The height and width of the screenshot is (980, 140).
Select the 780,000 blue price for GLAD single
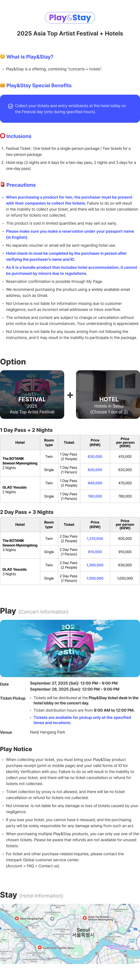[95, 496]
